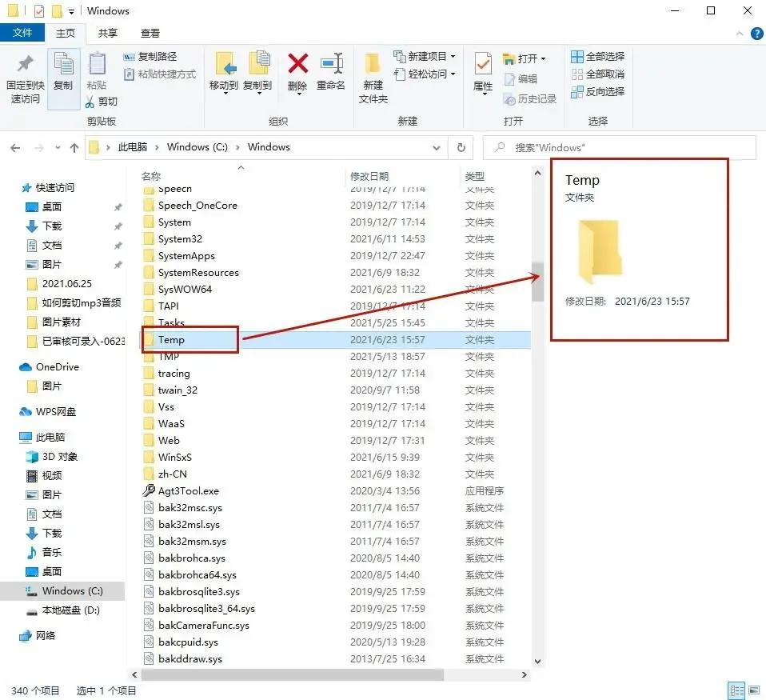This screenshot has width=766, height=700.
Task: Click the back navigation arrow
Action: point(15,147)
